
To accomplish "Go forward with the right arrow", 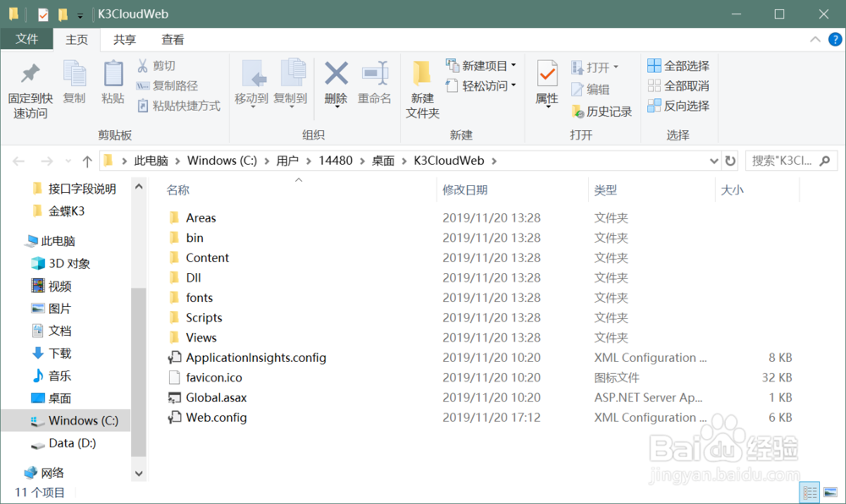I will (47, 161).
